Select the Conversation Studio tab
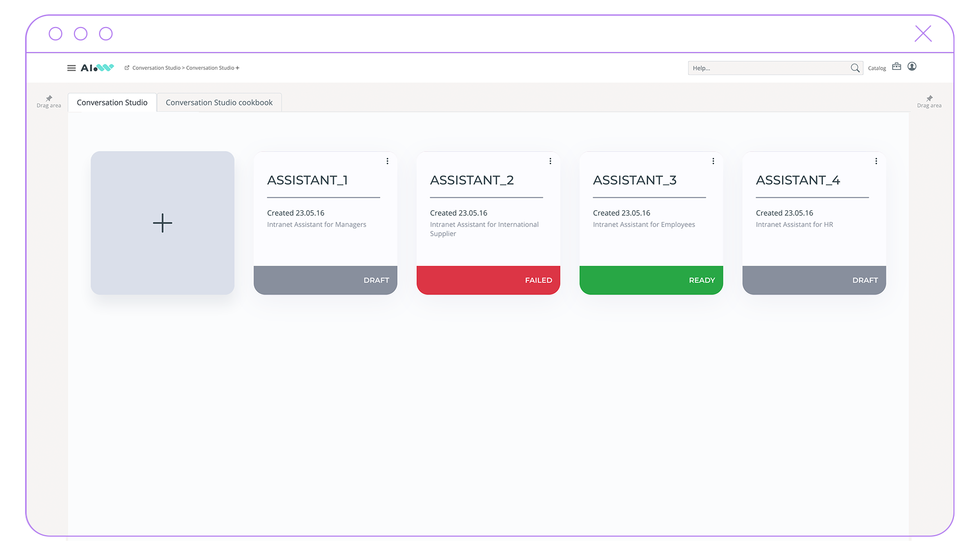The height and width of the screenshot is (551, 980). [x=112, y=103]
